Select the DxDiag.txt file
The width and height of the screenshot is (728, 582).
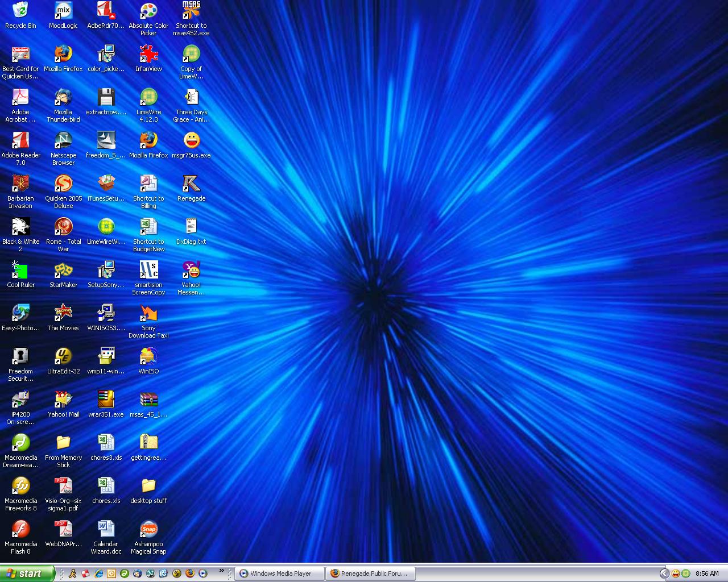coord(191,227)
